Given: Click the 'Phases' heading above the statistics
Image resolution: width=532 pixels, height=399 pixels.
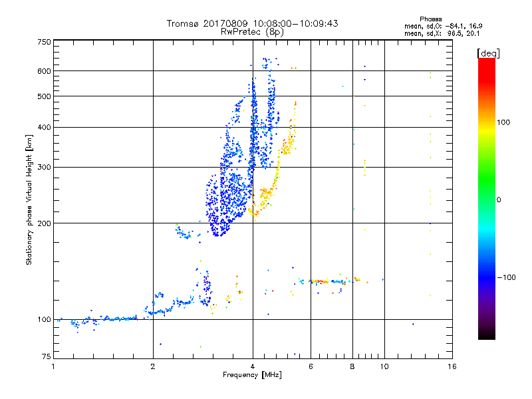Looking at the screenshot, I should pyautogui.click(x=430, y=19).
